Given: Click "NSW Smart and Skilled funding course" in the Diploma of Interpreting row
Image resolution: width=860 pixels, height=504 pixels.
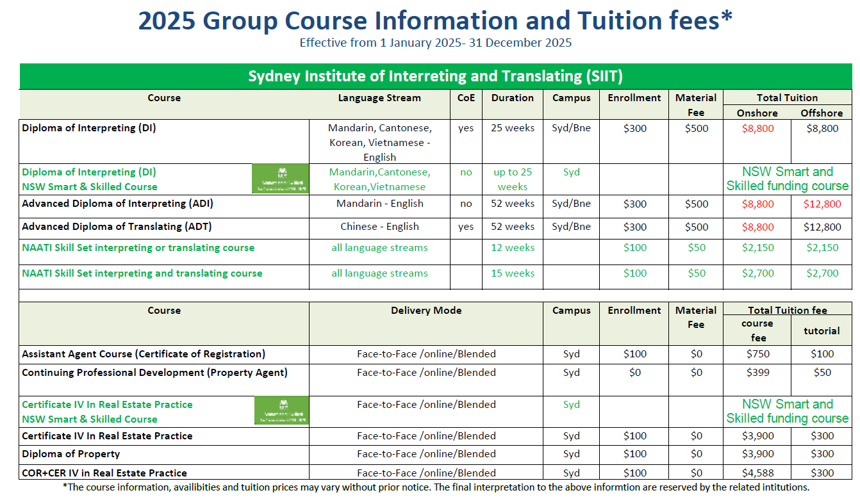Looking at the screenshot, I should [x=787, y=179].
